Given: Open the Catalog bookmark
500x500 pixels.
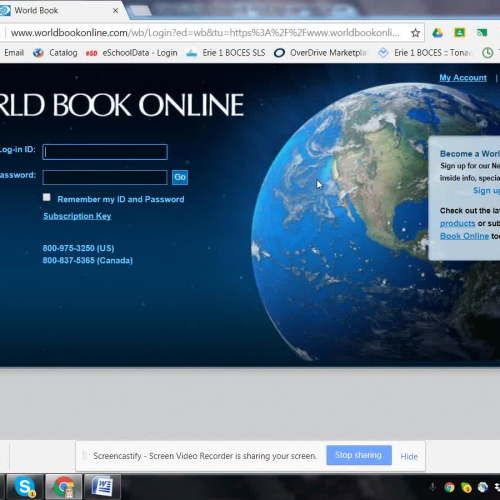Looking at the screenshot, I should click(55, 53).
